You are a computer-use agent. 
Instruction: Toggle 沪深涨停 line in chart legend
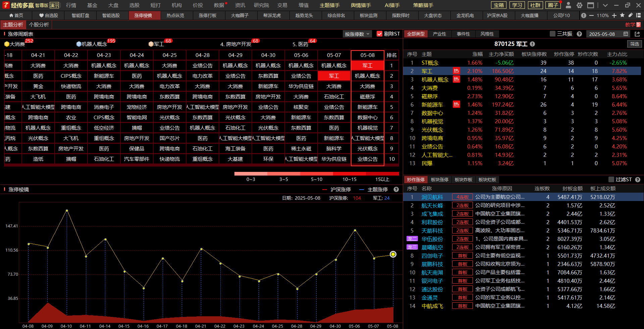(337, 190)
